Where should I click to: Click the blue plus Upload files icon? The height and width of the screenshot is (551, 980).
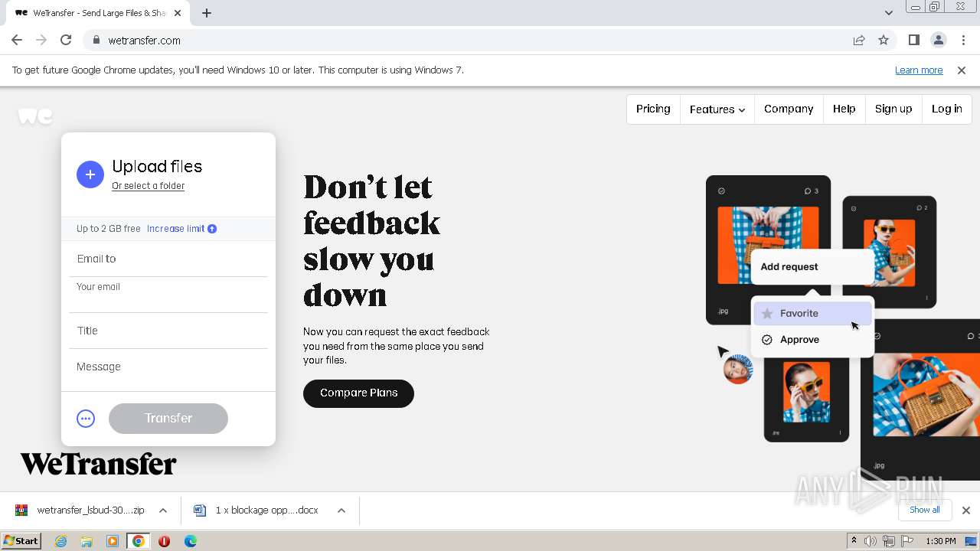point(90,174)
